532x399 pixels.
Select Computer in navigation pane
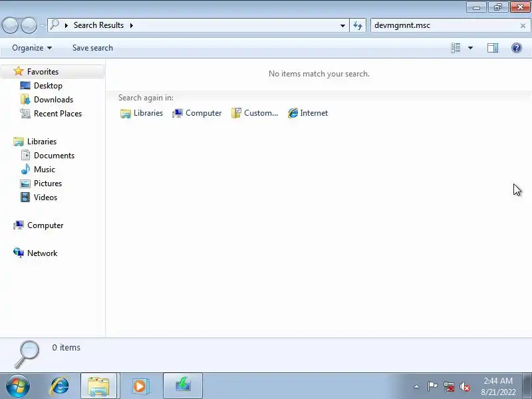pyautogui.click(x=45, y=225)
